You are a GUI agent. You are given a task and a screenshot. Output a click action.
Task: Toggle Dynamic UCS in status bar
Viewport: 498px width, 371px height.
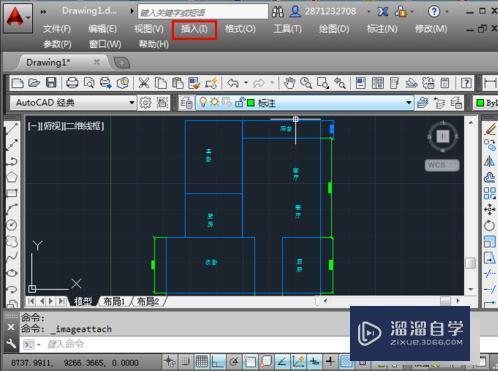[298, 361]
